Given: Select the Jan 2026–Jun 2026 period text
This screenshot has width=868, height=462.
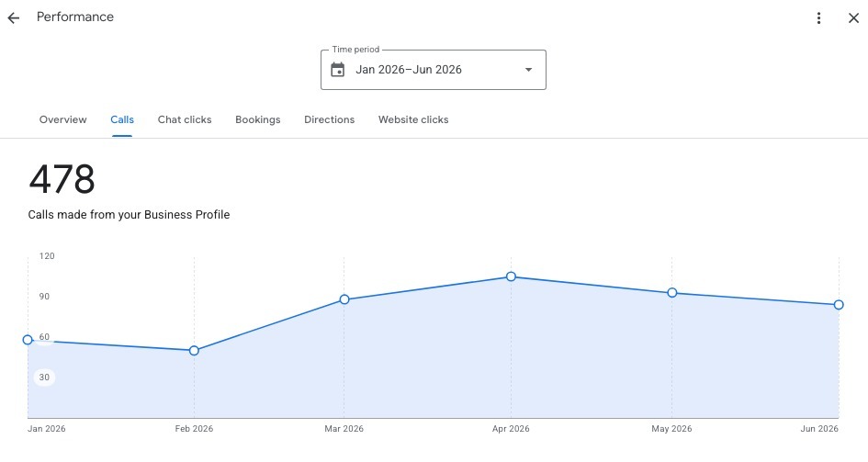Looking at the screenshot, I should point(409,70).
